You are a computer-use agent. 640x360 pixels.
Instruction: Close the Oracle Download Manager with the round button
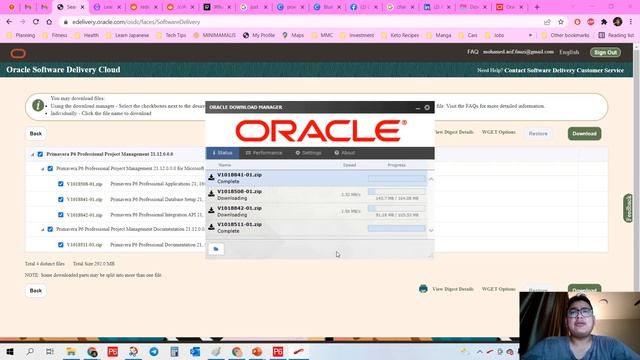pos(427,107)
